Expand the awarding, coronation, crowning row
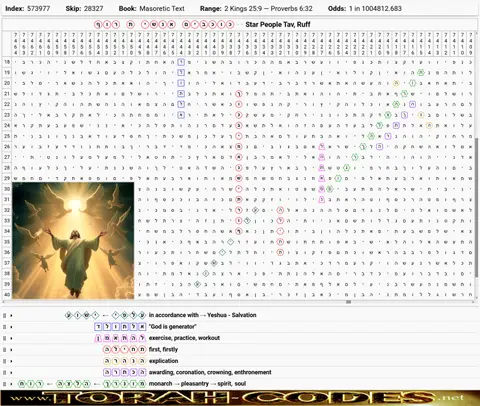Viewport: 480px width, 406px height. [11, 372]
